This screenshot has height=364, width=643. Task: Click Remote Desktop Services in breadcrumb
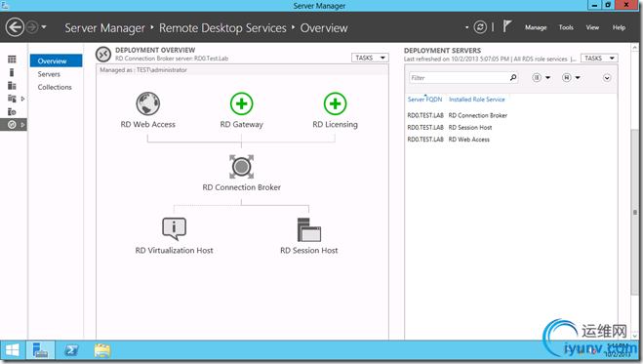click(222, 28)
